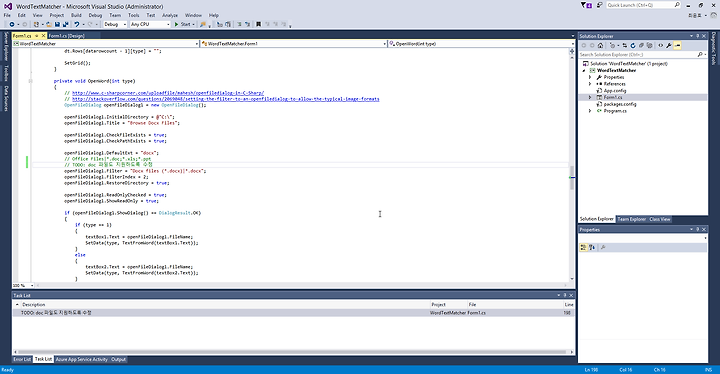Click Collapse All icon in Solution Explorer
The height and width of the screenshot is (374, 720).
(x=641, y=45)
